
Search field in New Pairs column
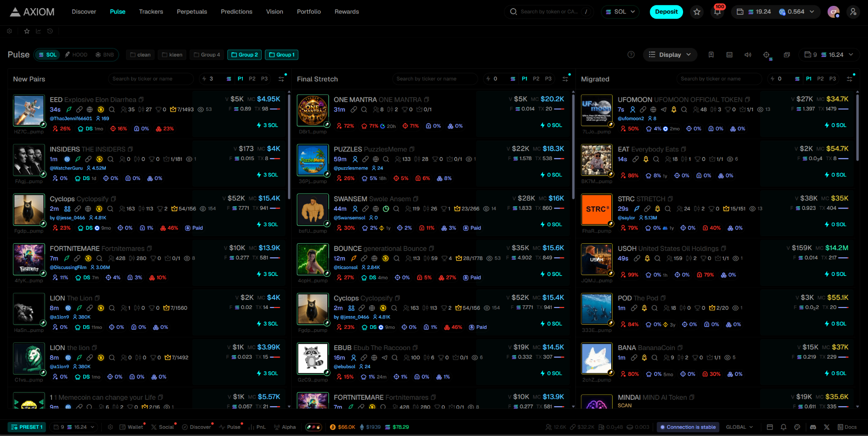click(151, 79)
